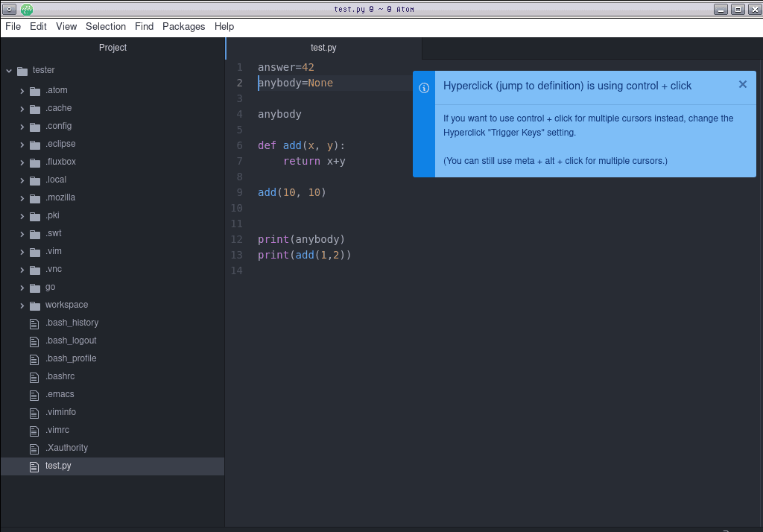Viewport: 763px width, 532px height.
Task: Place cursor on 'return x+y' line
Action: (x=314, y=161)
